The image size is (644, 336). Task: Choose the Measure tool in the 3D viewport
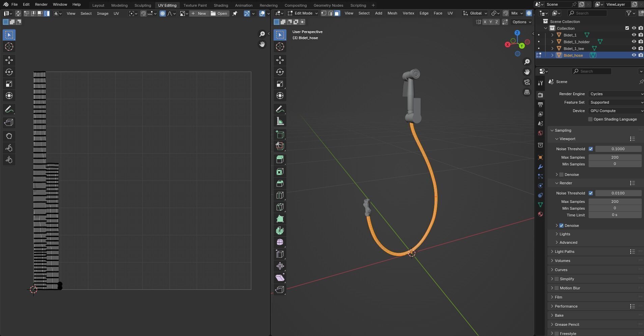tap(280, 121)
